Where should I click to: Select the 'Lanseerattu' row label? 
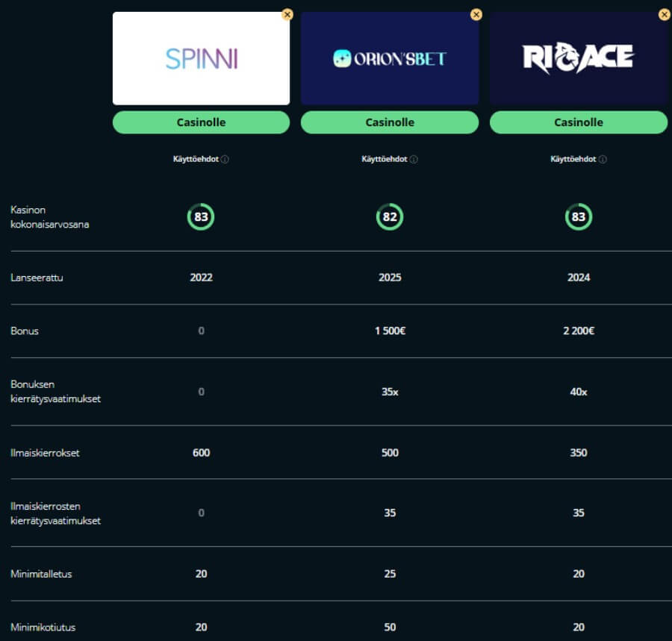37,278
